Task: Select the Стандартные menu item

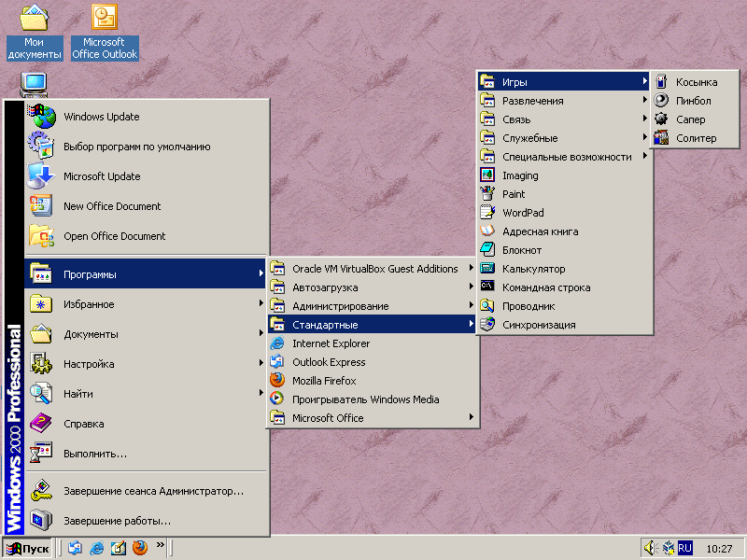Action: [x=373, y=325]
